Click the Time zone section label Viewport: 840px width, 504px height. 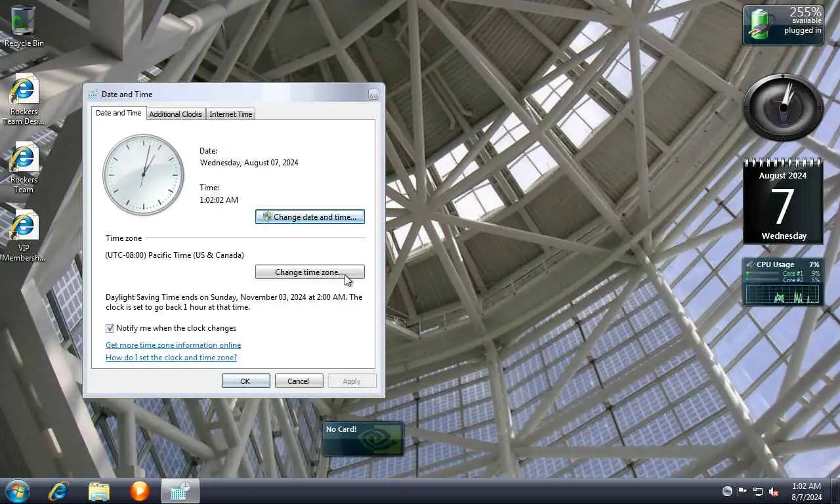[x=123, y=238]
